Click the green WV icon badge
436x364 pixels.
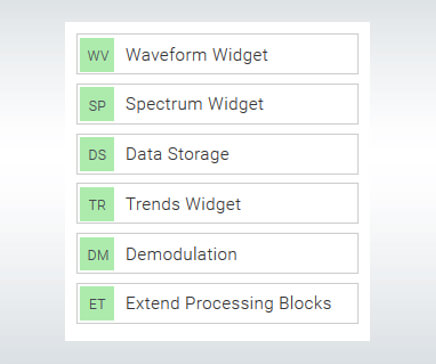tap(97, 55)
